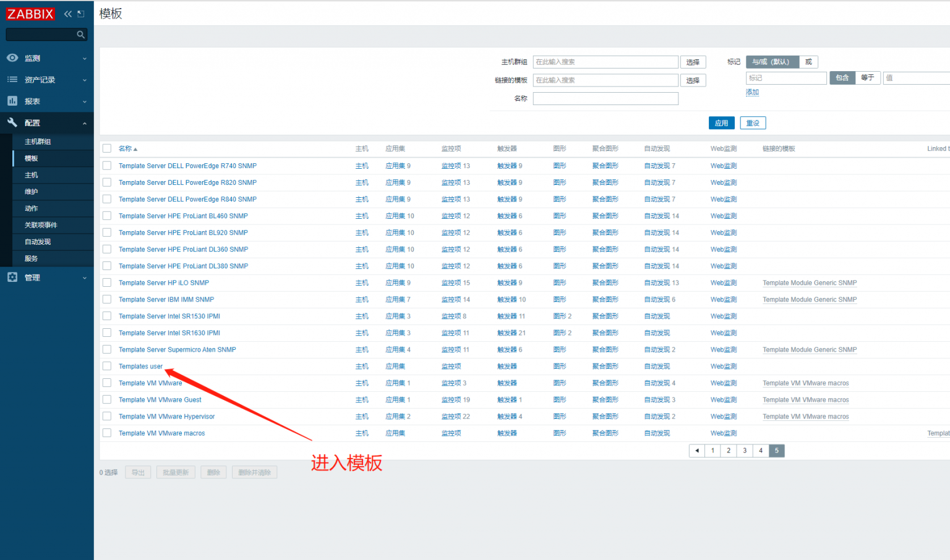Click the chart icon for 报表
Image resolution: width=950 pixels, height=560 pixels.
point(12,101)
